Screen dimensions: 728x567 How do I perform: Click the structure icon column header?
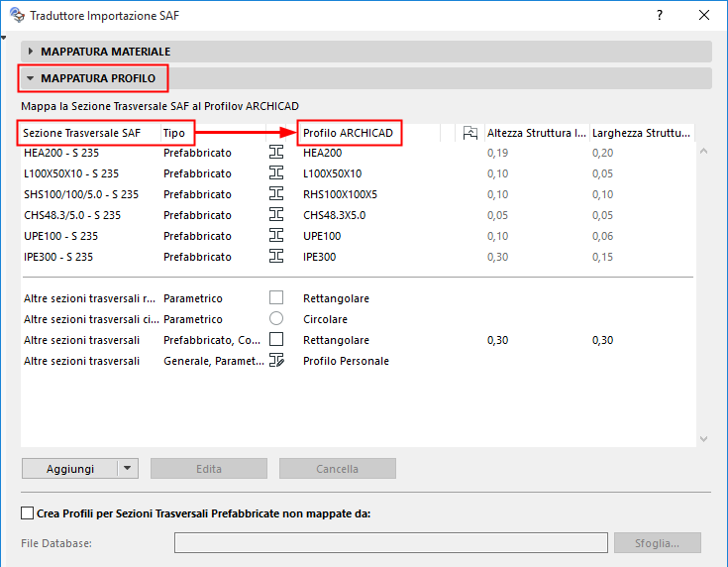[x=469, y=133]
